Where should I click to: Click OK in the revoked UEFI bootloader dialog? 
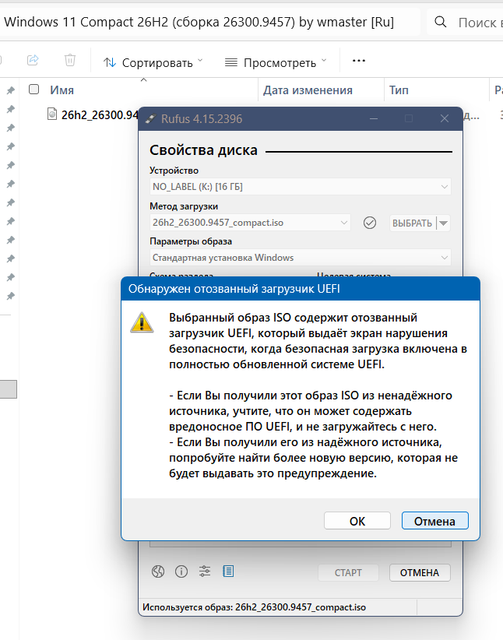(357, 521)
